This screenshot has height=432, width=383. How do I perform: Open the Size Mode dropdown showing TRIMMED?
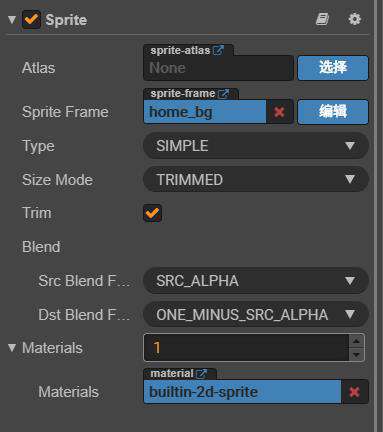256,180
